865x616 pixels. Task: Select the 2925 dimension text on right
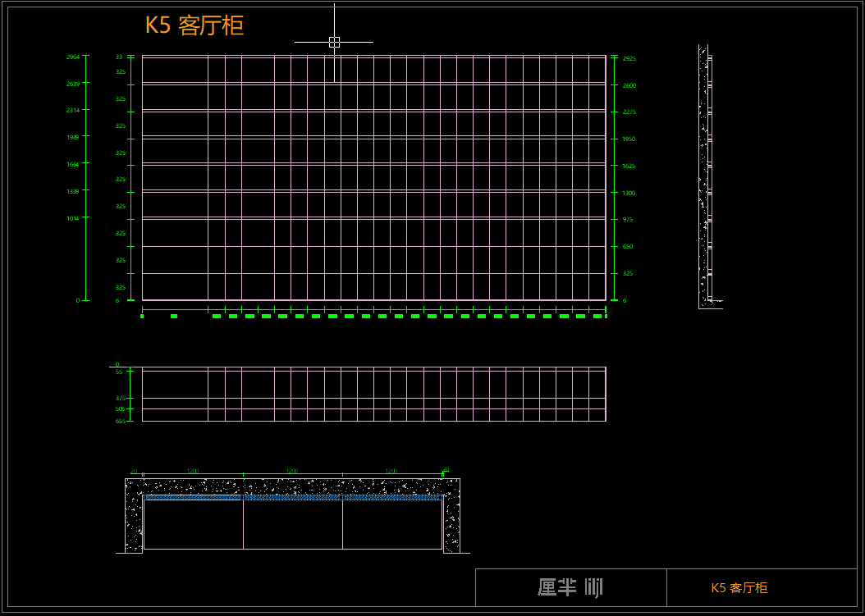(629, 59)
